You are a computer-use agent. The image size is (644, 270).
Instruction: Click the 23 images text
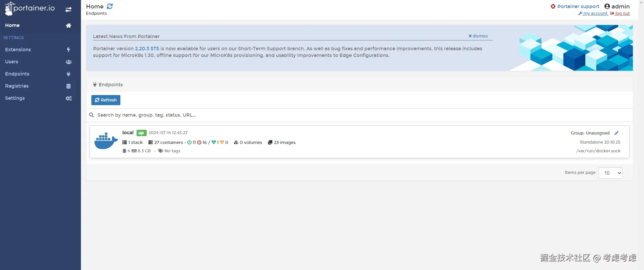click(x=285, y=143)
